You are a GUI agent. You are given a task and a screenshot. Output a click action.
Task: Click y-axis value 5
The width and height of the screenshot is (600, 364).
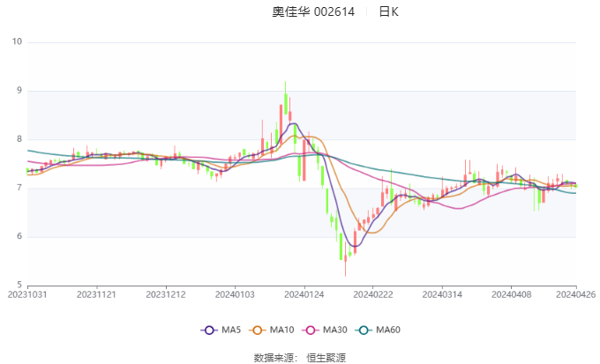[19, 285]
